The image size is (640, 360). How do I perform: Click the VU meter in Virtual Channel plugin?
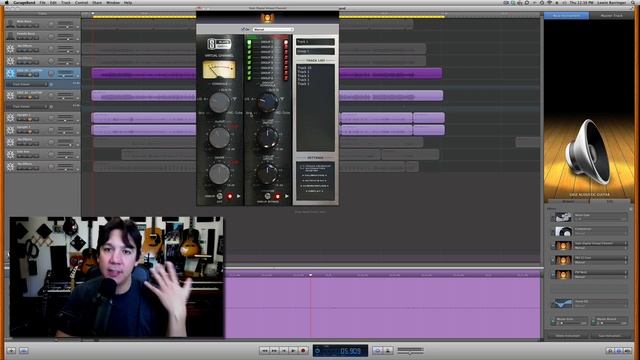tap(219, 70)
